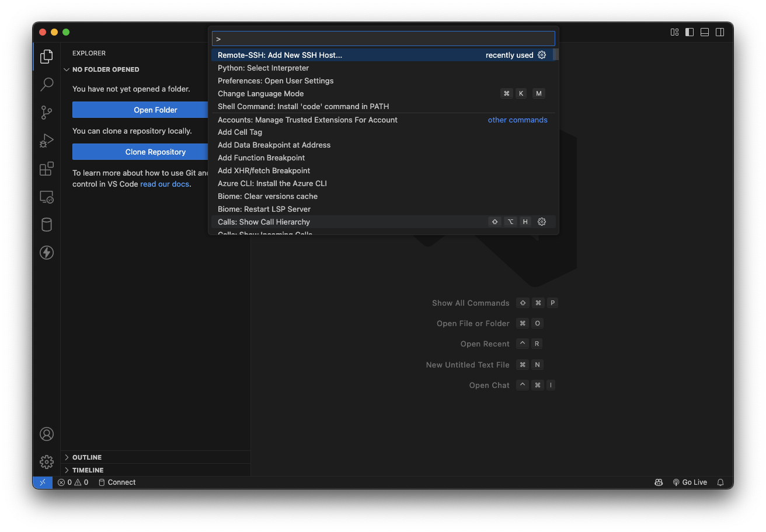Open notifications via the bell icon

click(720, 482)
